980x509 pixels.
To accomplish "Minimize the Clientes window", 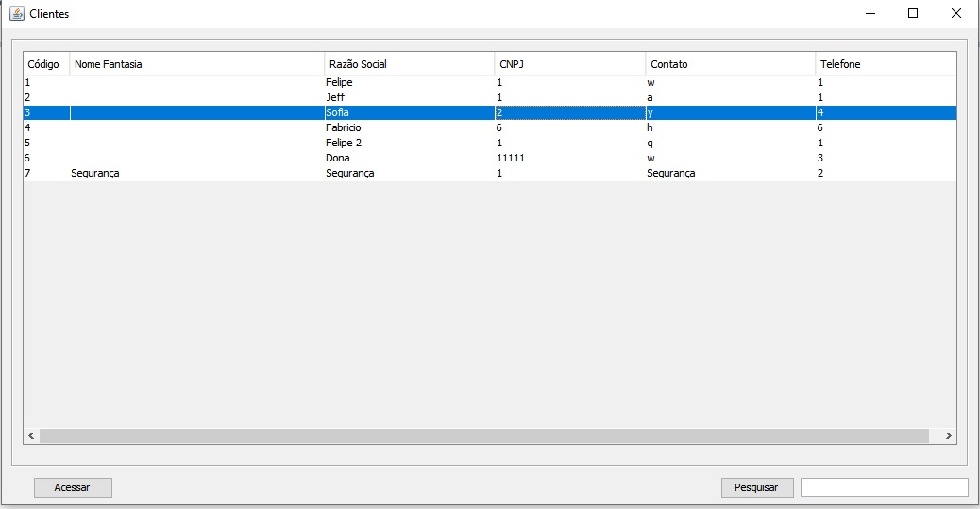I will click(x=870, y=13).
